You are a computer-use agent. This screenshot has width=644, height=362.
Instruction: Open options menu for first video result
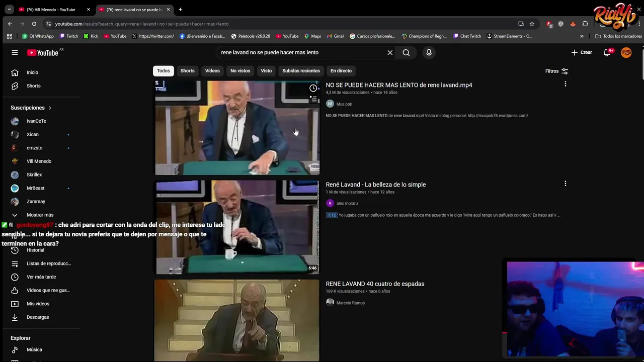(566, 84)
